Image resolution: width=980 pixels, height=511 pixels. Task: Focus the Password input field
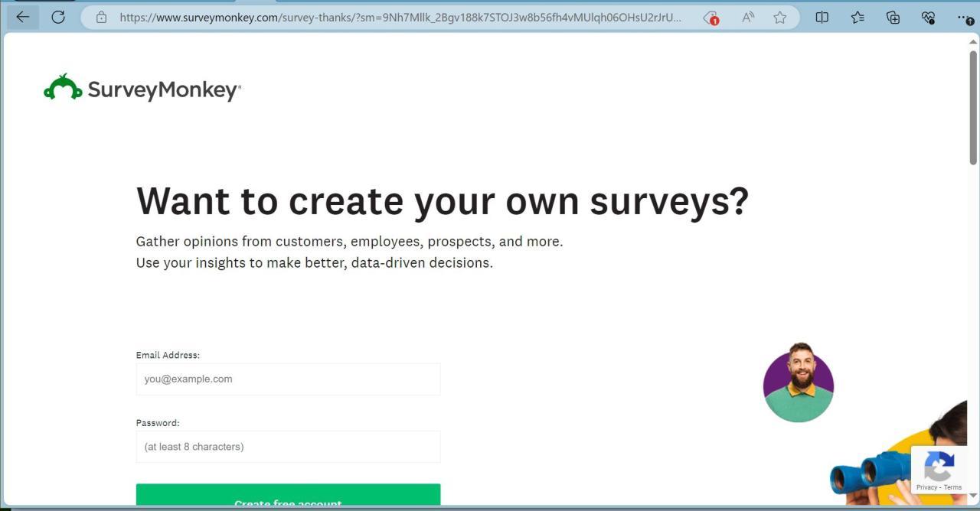288,447
